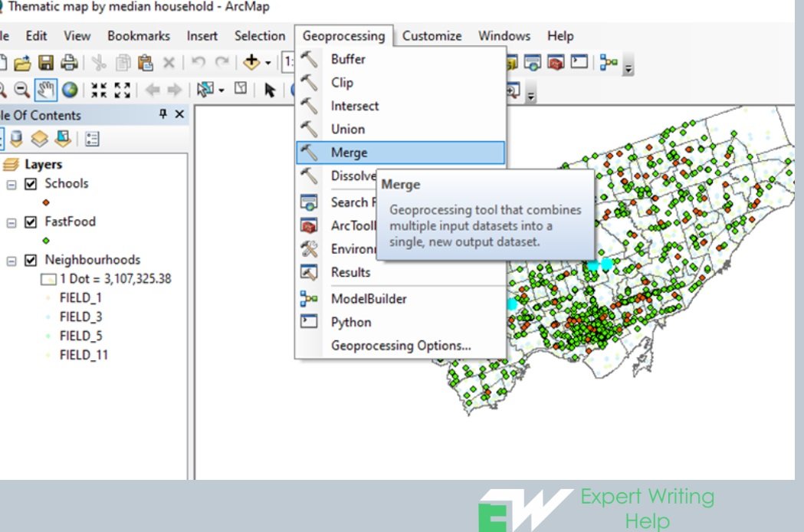Image resolution: width=804 pixels, height=532 pixels.
Task: Select the Merge geoprocessing tool
Action: click(x=349, y=153)
